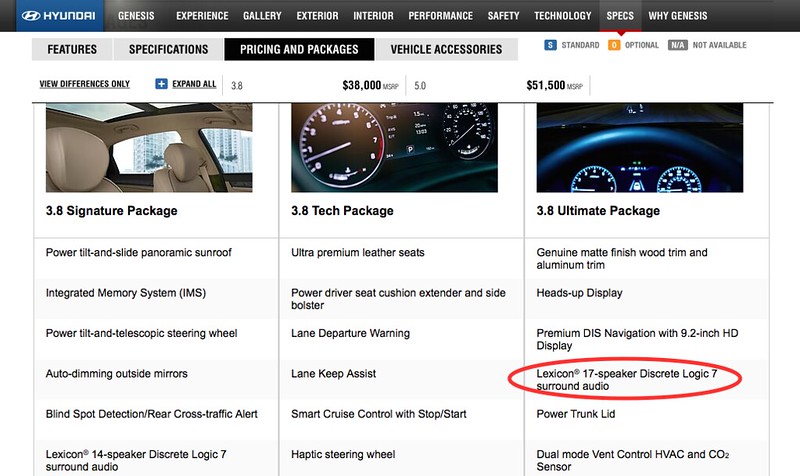This screenshot has height=476, width=800.
Task: Click the 3.8 Ultimate Package heading
Action: point(598,211)
